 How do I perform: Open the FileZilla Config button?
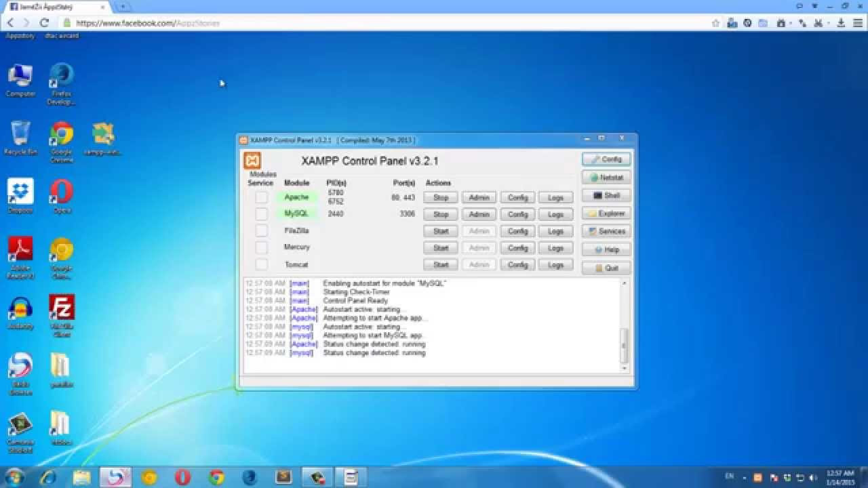[517, 231]
